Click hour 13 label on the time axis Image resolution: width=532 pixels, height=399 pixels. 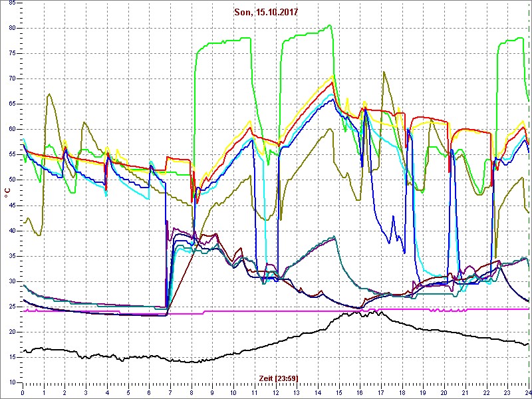tap(297, 393)
